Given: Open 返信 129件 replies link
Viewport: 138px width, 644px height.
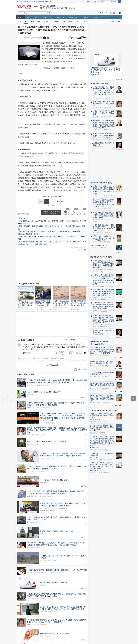Looking at the screenshot, I should pos(27,353).
